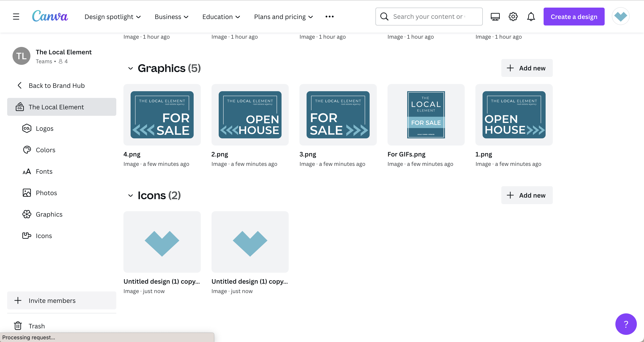Collapse the Graphics section chevron
The width and height of the screenshot is (644, 342).
[131, 68]
